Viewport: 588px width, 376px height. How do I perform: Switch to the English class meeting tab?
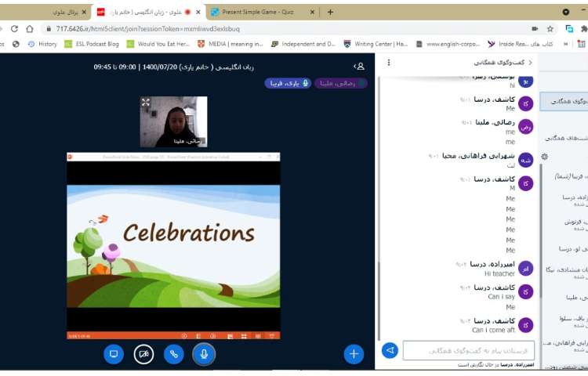coord(148,12)
